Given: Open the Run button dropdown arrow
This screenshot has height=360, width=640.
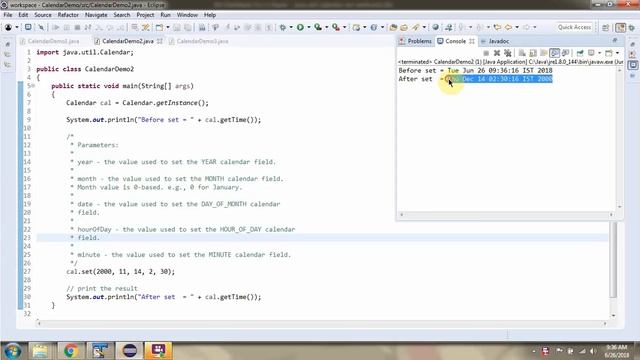Looking at the screenshot, I should pos(309,27).
